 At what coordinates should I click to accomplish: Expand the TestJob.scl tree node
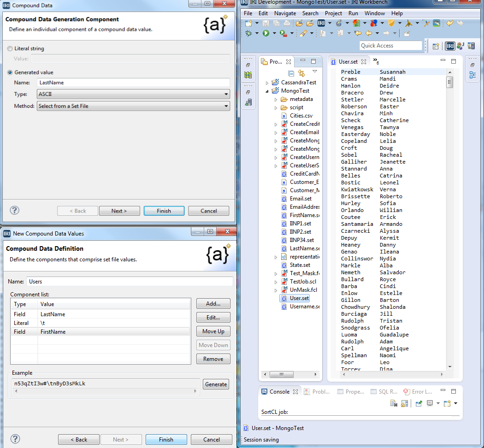click(x=276, y=282)
